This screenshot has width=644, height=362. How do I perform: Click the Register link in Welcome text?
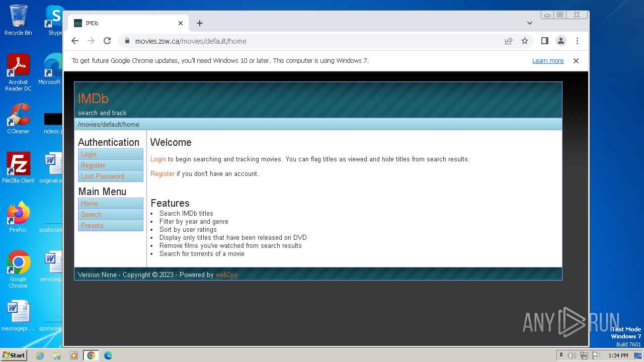point(163,174)
